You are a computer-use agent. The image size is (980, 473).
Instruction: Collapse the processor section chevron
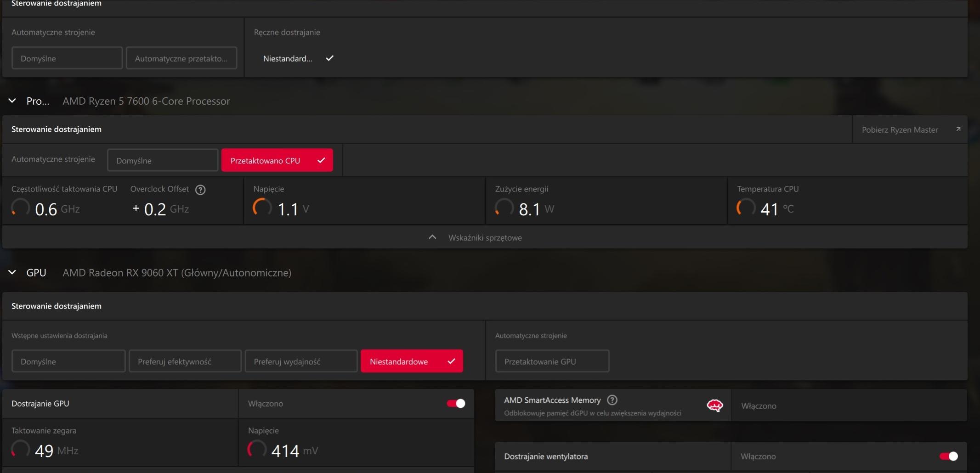pos(12,101)
